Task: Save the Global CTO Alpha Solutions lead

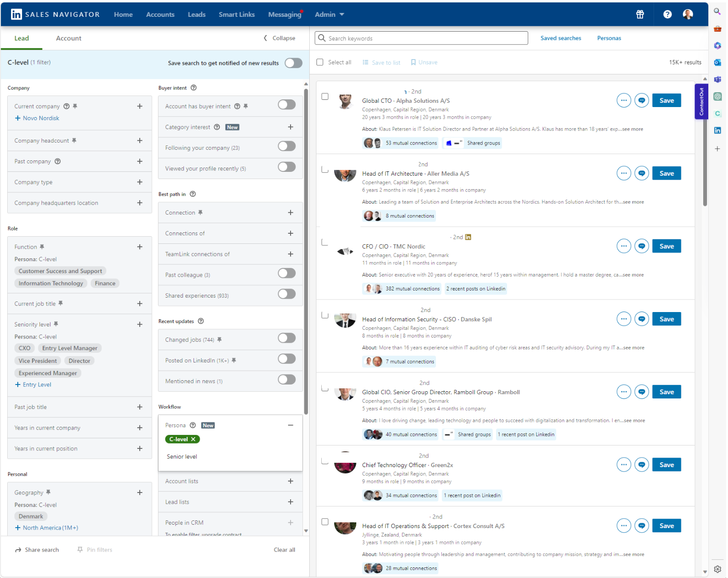Action: click(x=667, y=100)
